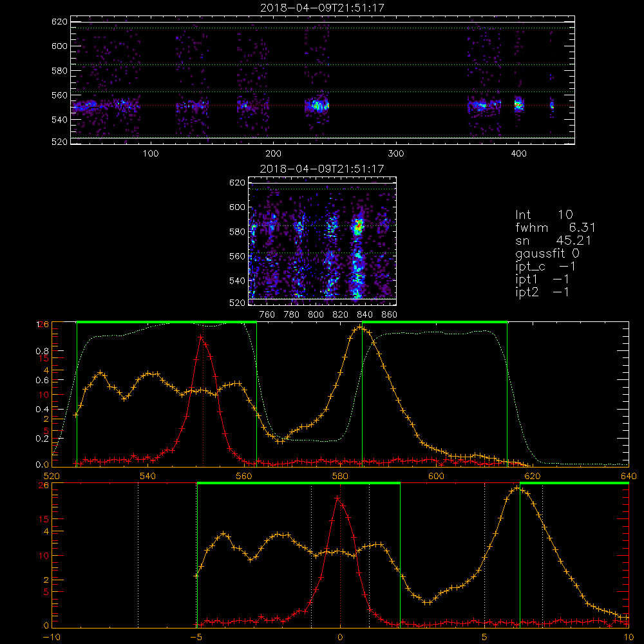Click the white '0.8' y-axis label
Image resolution: width=644 pixels, height=644 pixels.
click(x=43, y=351)
